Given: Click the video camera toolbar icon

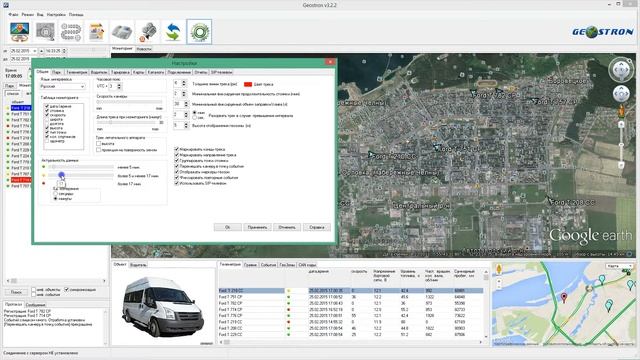Looking at the screenshot, I should point(148,31).
